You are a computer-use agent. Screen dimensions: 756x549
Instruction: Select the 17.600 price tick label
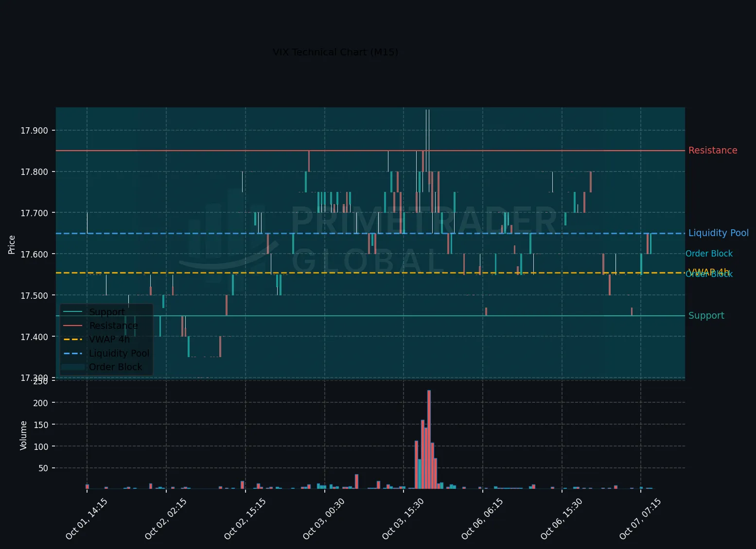[34, 255]
